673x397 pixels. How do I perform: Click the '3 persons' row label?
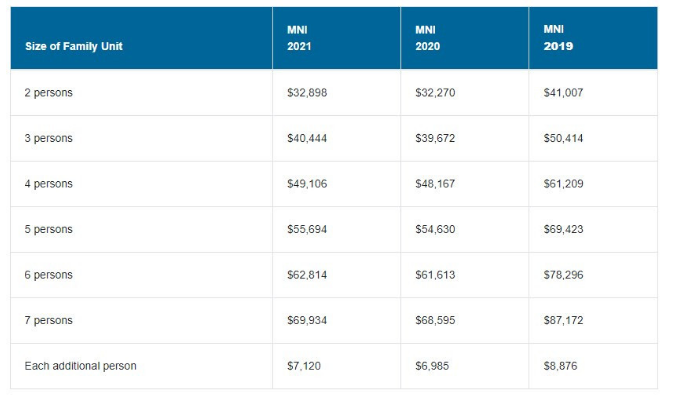(49, 138)
